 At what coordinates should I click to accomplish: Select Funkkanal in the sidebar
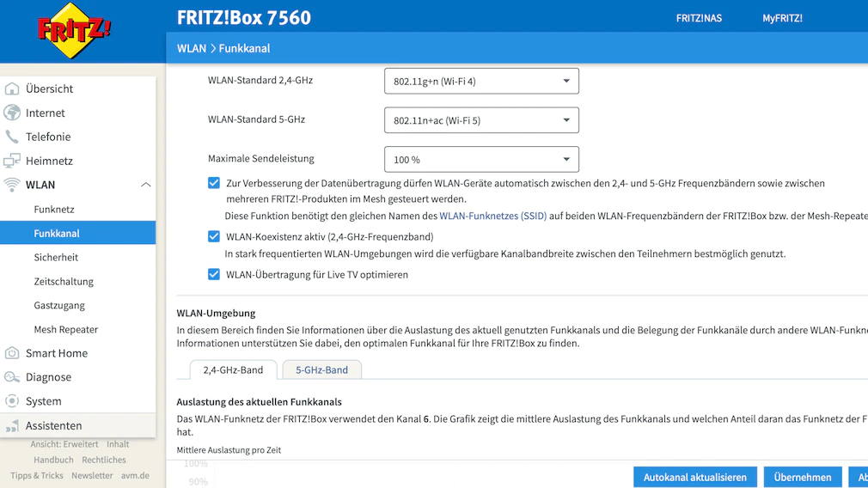coord(77,233)
